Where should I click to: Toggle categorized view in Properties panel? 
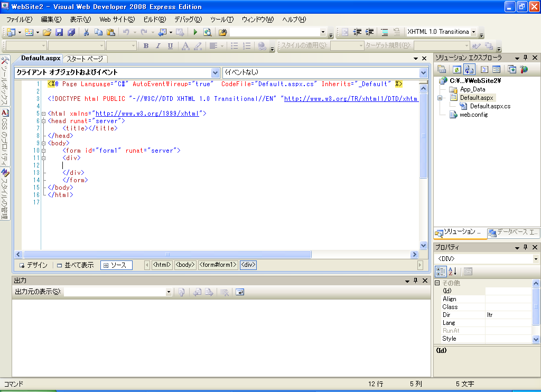(x=440, y=272)
